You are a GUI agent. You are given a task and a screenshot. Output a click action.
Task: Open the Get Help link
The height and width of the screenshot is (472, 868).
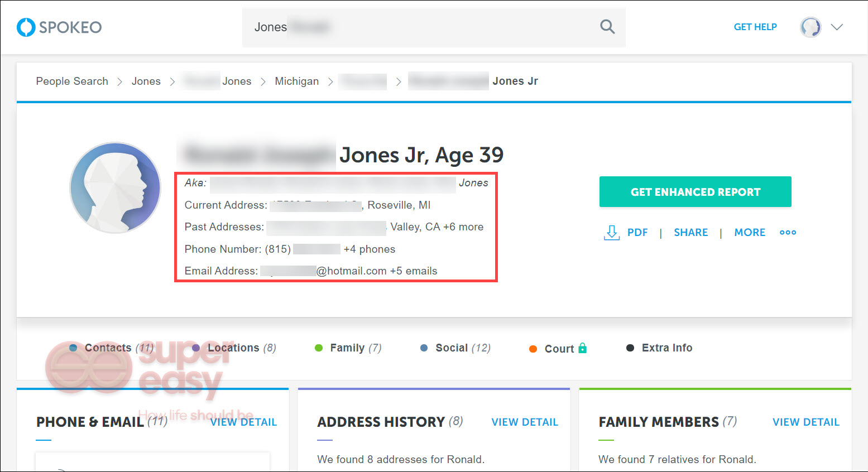(755, 27)
